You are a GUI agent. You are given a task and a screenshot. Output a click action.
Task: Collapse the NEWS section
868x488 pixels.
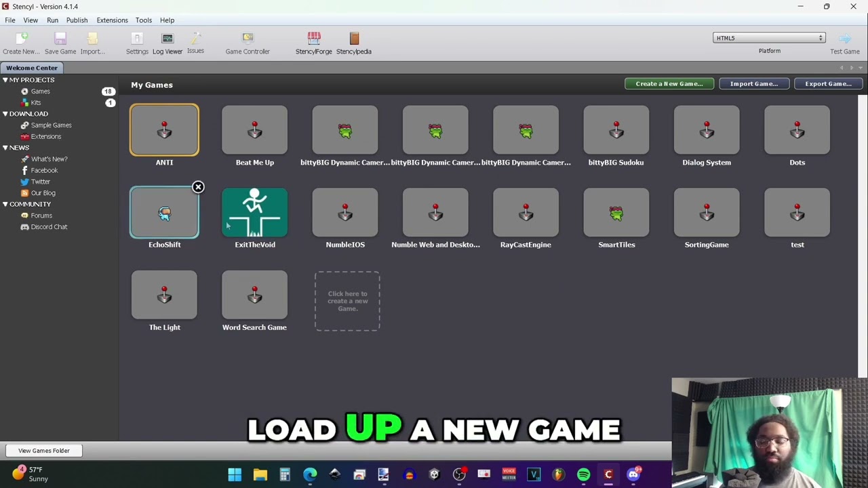pyautogui.click(x=5, y=148)
